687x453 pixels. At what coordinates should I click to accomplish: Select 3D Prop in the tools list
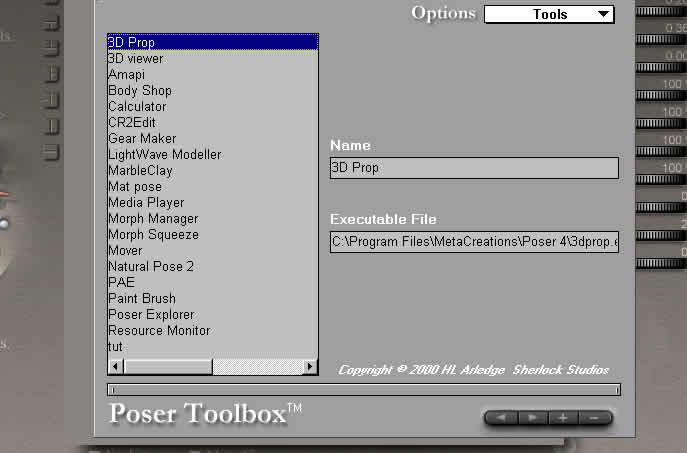click(x=212, y=42)
